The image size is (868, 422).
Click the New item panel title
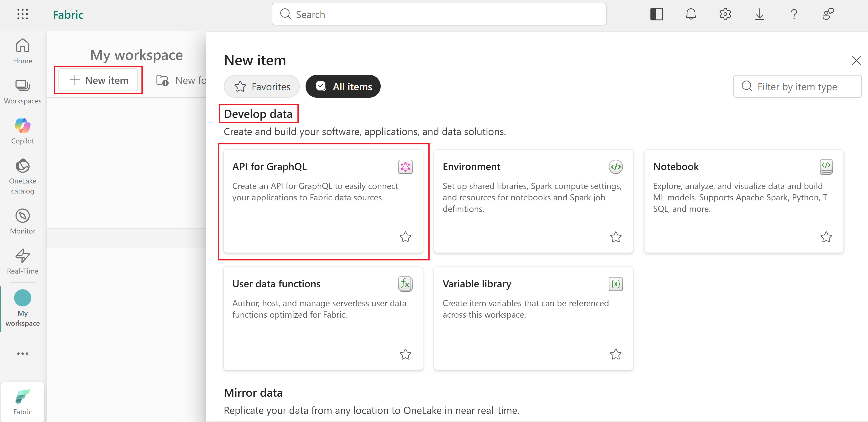pyautogui.click(x=255, y=60)
